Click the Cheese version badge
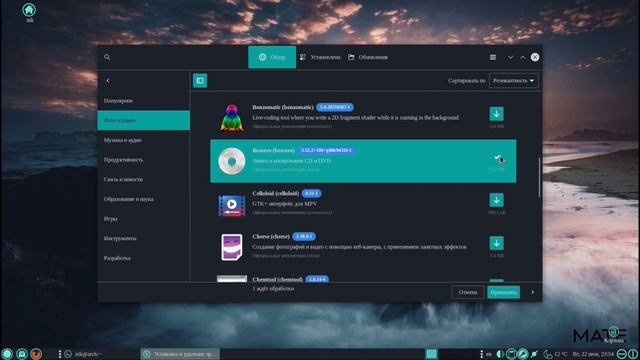The width and height of the screenshot is (640, 360). pyautogui.click(x=304, y=237)
